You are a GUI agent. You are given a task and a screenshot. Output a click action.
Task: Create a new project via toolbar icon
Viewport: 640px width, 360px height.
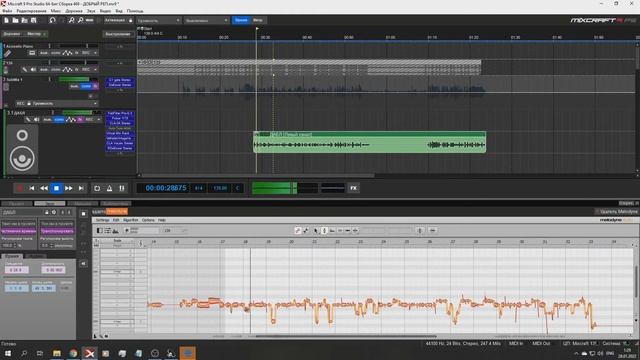(x=6, y=20)
